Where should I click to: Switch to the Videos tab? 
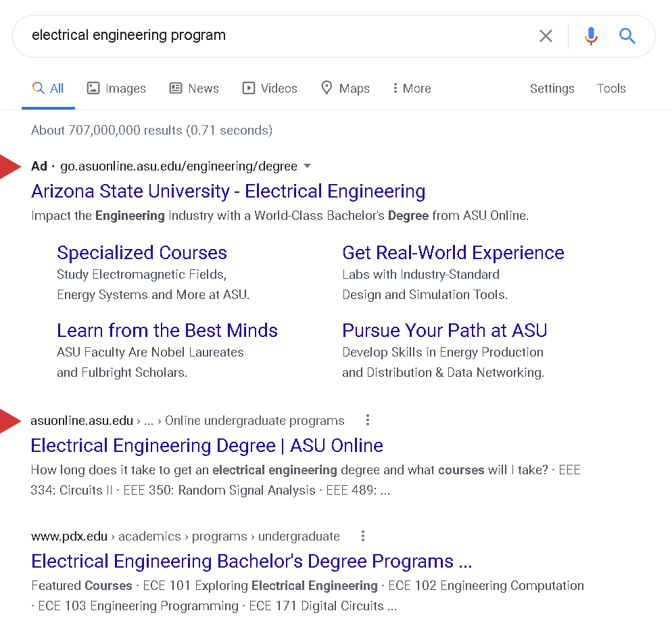coord(270,89)
